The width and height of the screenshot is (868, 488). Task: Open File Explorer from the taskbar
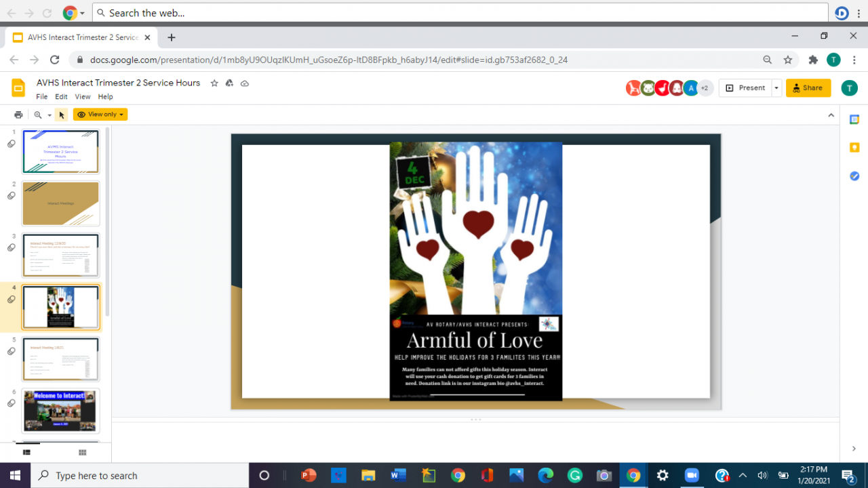coord(368,475)
